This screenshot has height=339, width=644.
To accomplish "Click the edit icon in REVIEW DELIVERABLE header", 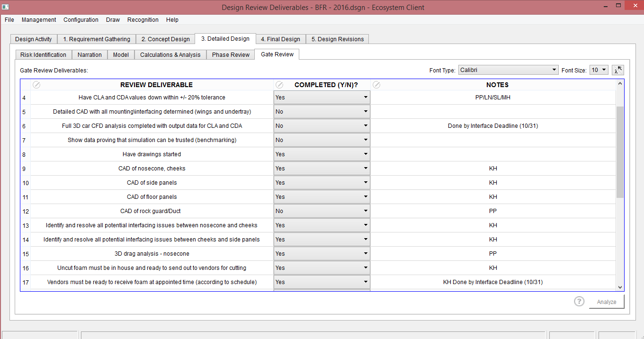I will [36, 85].
